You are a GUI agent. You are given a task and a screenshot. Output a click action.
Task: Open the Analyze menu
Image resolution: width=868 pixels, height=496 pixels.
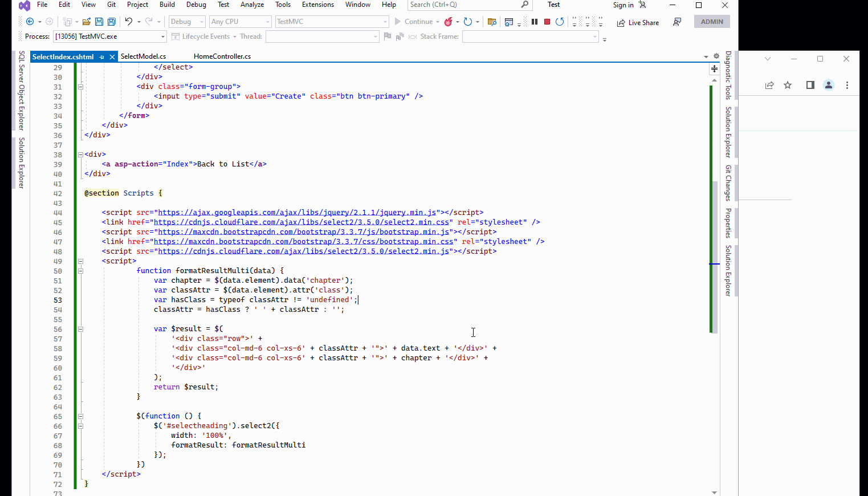tap(252, 5)
